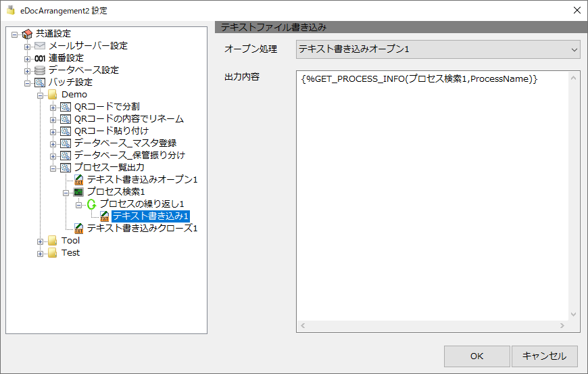This screenshot has width=588, height=374.
Task: Click the output text area scroll-down arrow
Action: tap(573, 314)
